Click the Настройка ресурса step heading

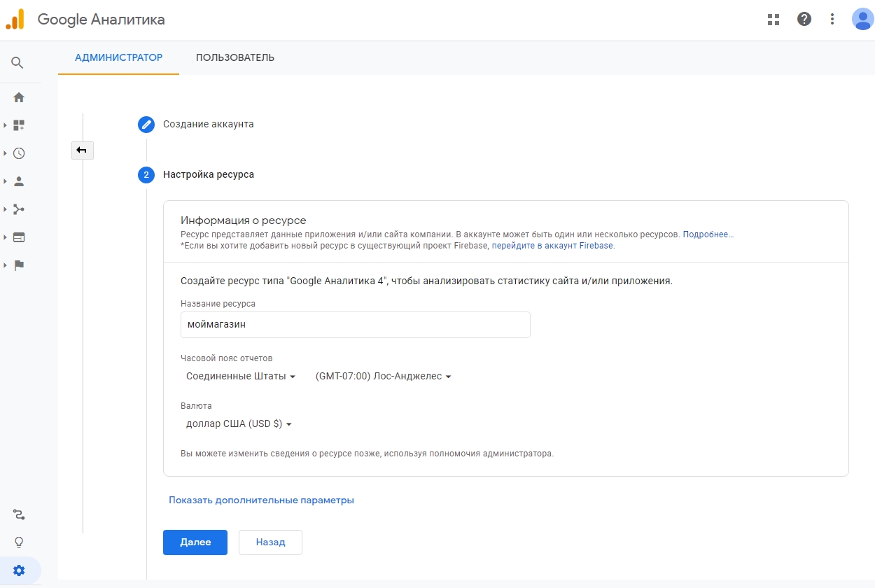tap(209, 174)
